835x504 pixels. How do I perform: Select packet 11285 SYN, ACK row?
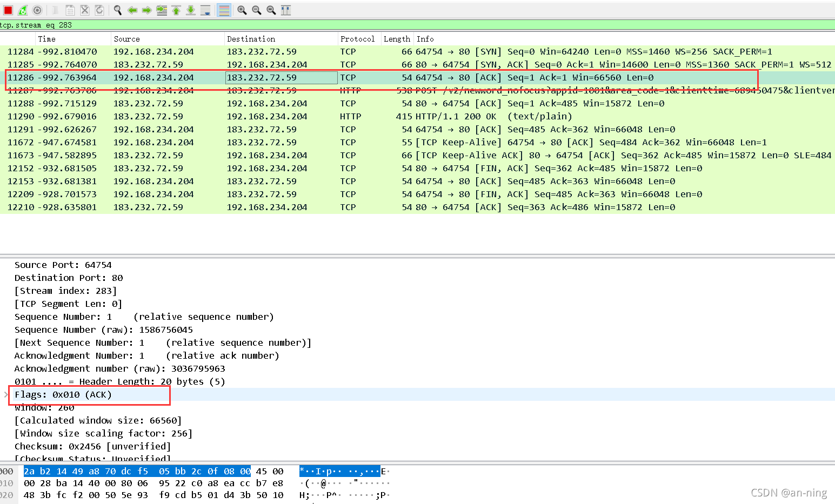(417, 64)
